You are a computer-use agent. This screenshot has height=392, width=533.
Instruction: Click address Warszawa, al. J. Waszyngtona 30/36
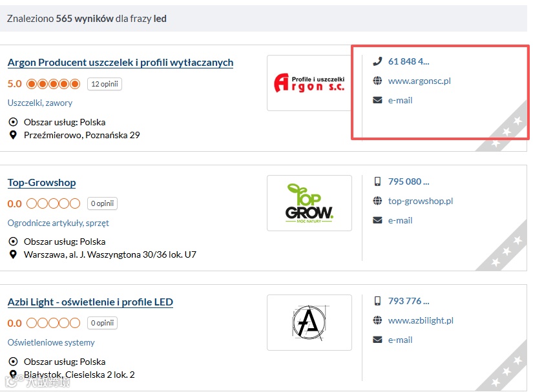point(110,254)
